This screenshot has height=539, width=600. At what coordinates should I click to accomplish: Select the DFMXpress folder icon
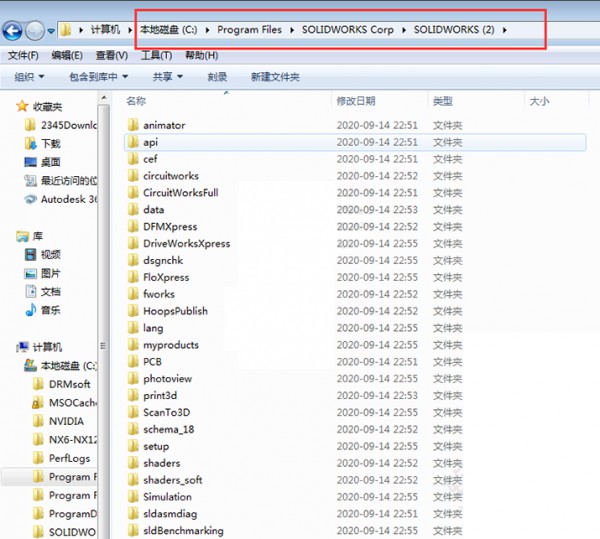coord(133,226)
